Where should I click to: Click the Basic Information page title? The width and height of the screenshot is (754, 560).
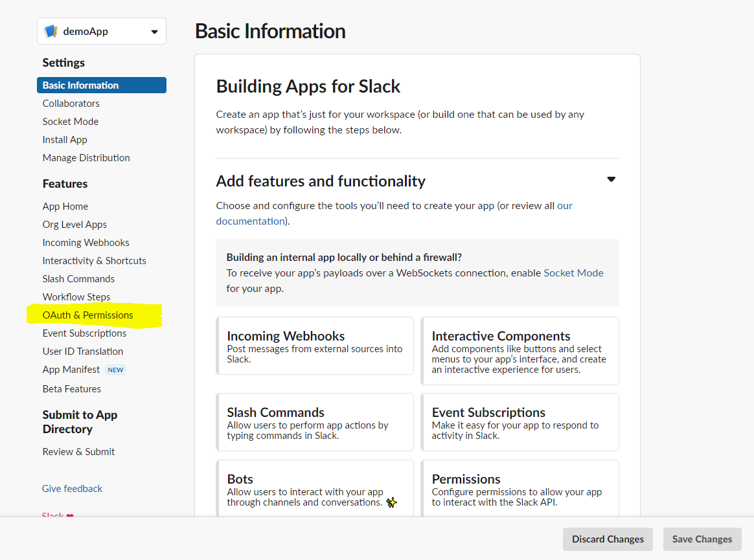[x=270, y=31]
